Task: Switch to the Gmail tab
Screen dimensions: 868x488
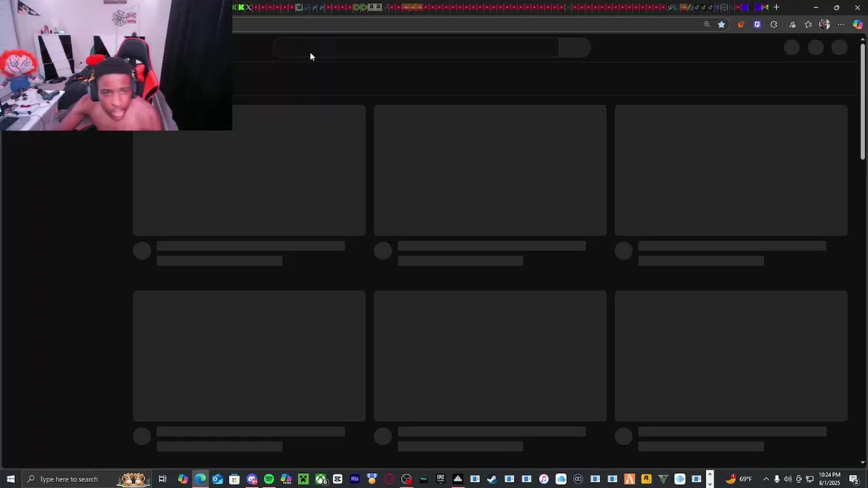Action: point(765,7)
